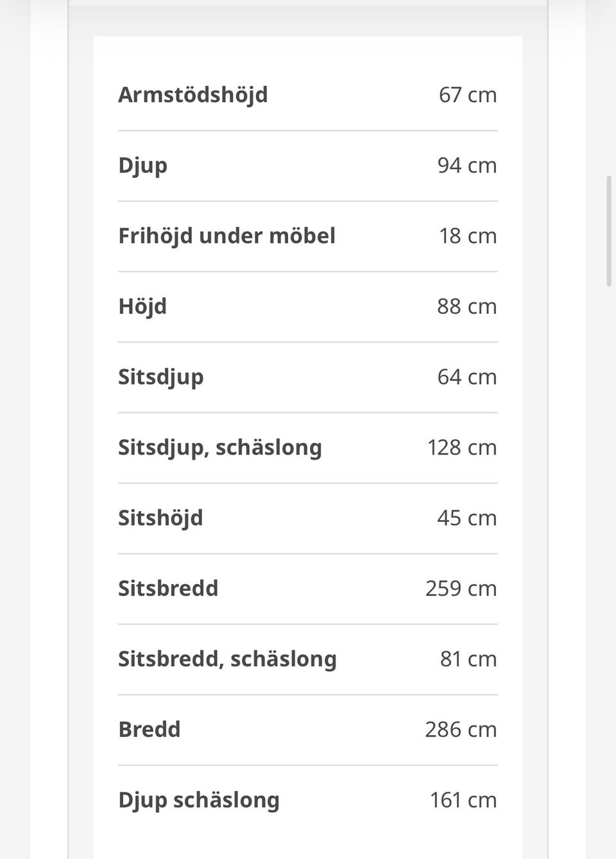The image size is (616, 859).
Task: Select the Sitshöjd row label
Action: point(160,519)
